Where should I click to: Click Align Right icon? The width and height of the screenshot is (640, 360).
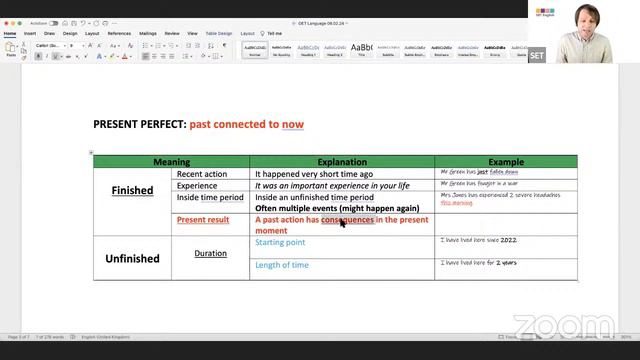(x=163, y=56)
